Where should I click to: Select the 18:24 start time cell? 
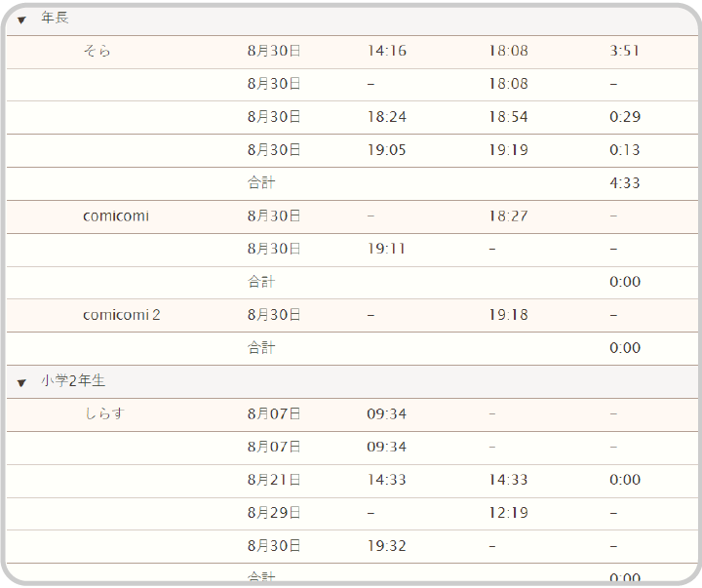386,117
